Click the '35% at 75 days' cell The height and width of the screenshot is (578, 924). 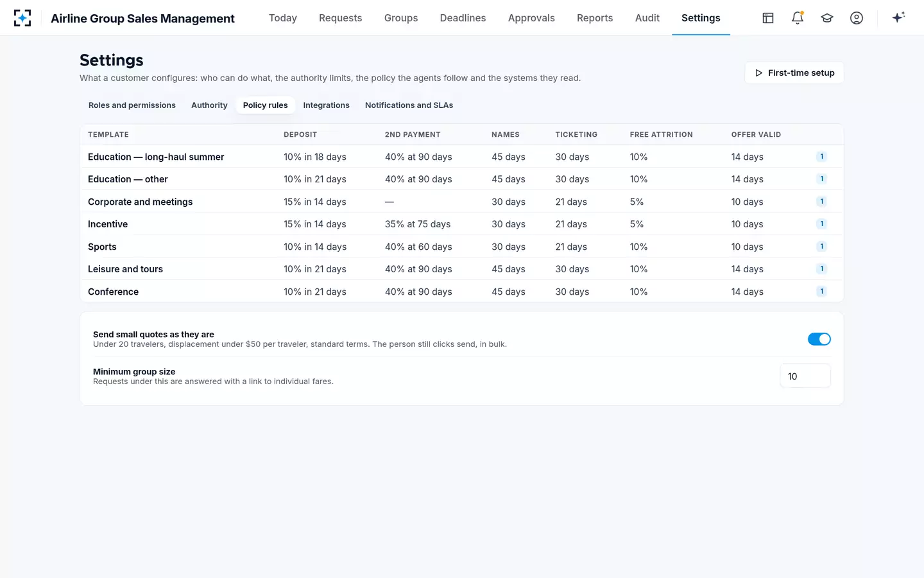[x=418, y=224]
